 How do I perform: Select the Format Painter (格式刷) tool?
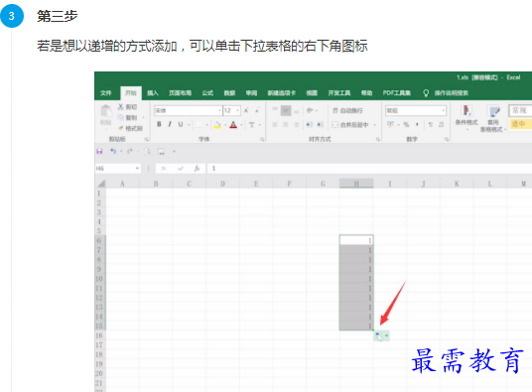(x=130, y=128)
